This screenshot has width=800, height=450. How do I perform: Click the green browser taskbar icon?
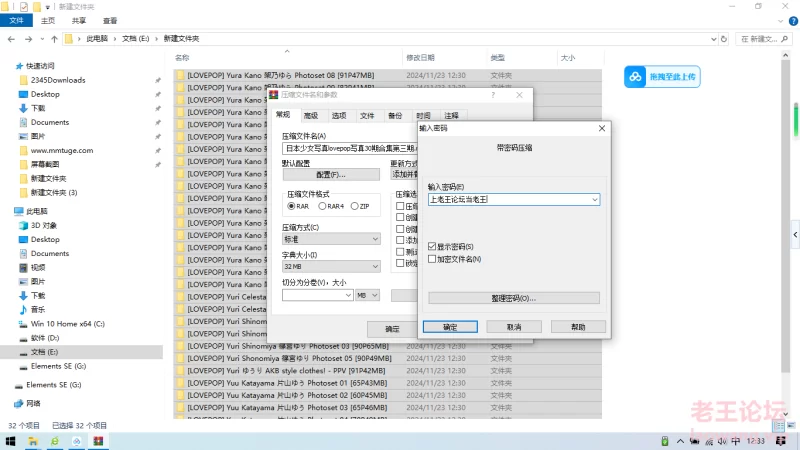tap(55, 441)
